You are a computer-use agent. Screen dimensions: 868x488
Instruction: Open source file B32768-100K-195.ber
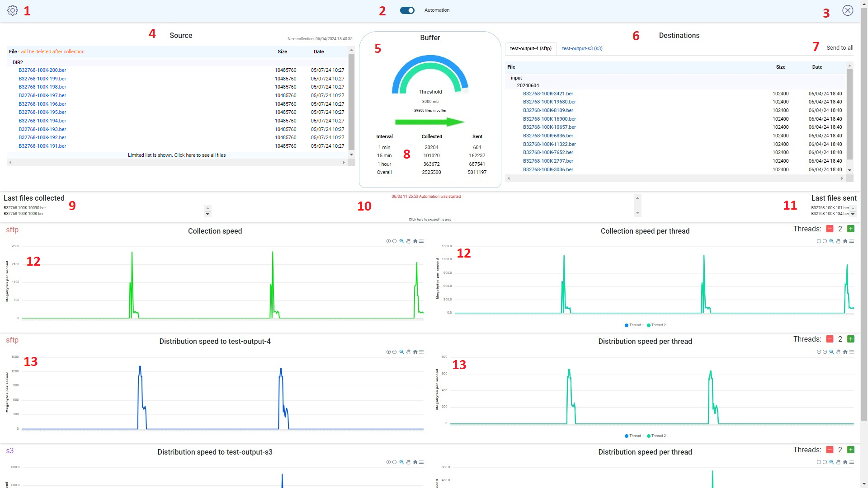coord(42,113)
